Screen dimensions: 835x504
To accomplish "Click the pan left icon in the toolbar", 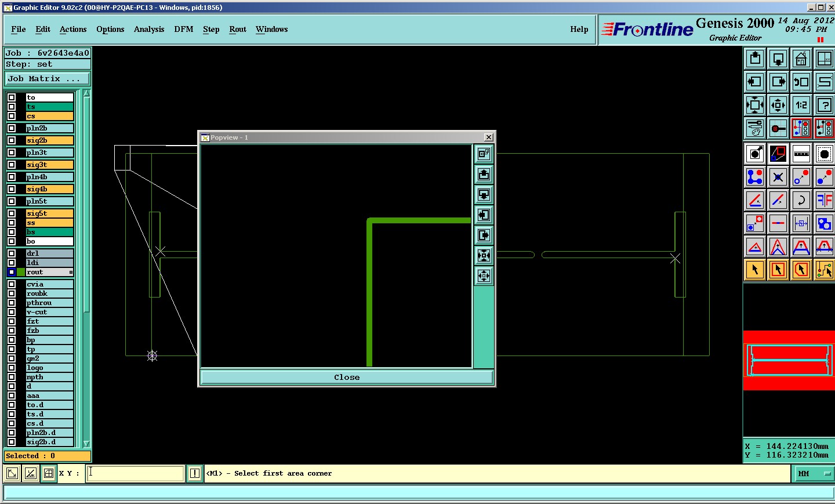I will [755, 82].
